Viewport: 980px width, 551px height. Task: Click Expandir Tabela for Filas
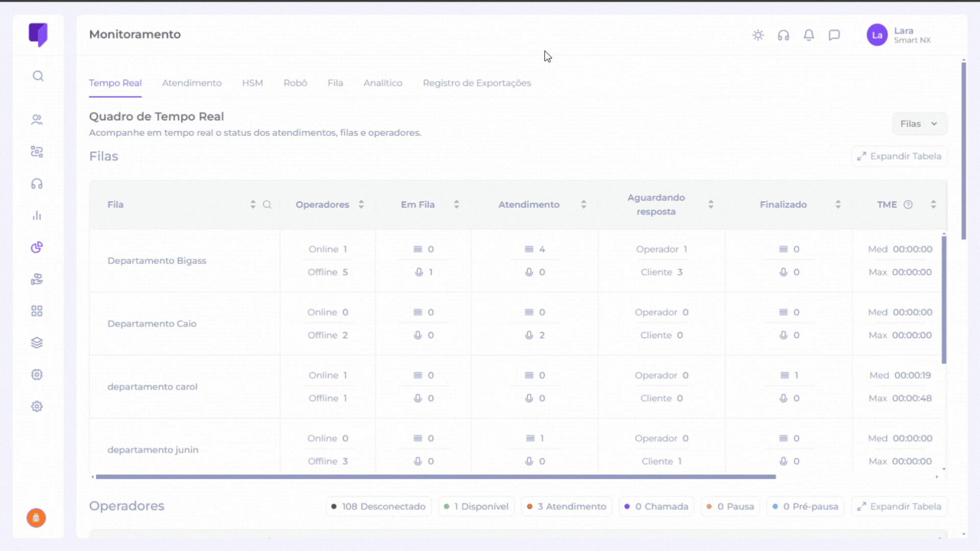click(x=899, y=156)
